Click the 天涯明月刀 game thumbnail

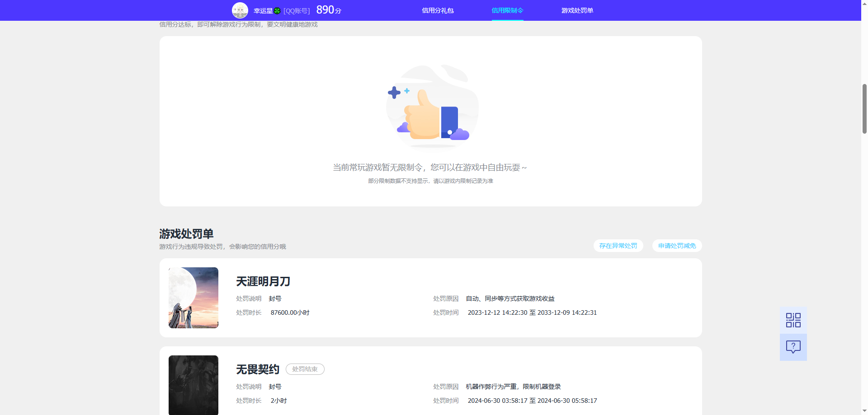point(193,298)
